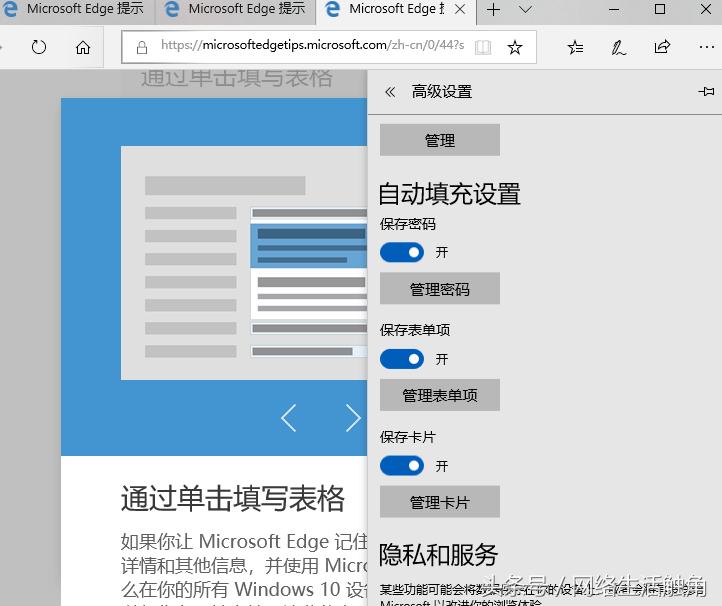Open 管理表单项 button

click(440, 395)
